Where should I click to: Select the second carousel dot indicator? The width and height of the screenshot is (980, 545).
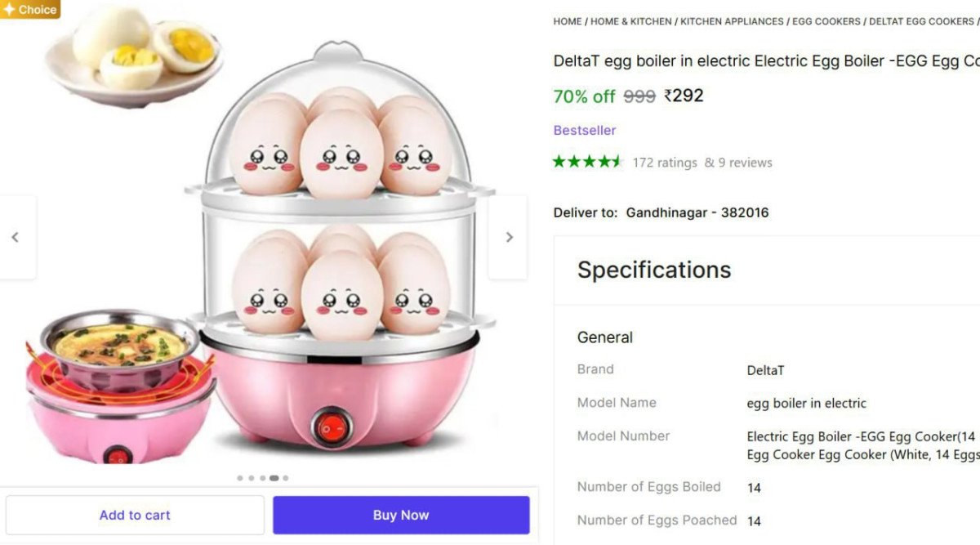(x=251, y=478)
